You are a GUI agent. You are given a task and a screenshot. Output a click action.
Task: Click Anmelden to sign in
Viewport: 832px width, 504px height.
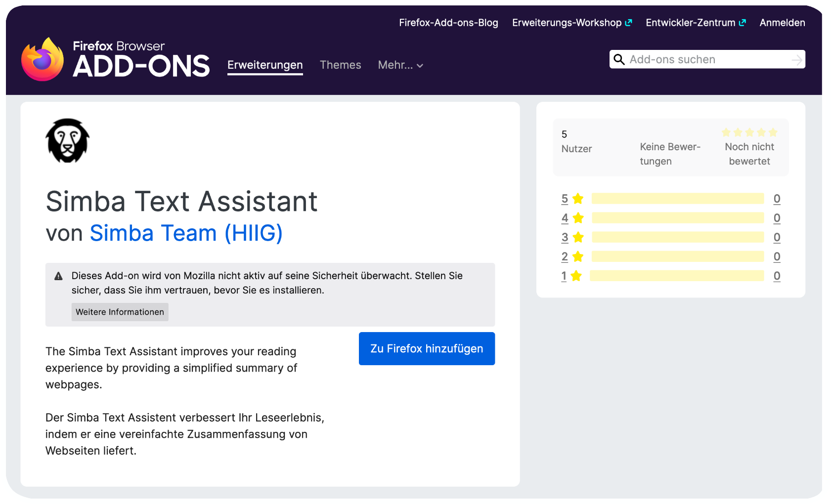pyautogui.click(x=782, y=23)
